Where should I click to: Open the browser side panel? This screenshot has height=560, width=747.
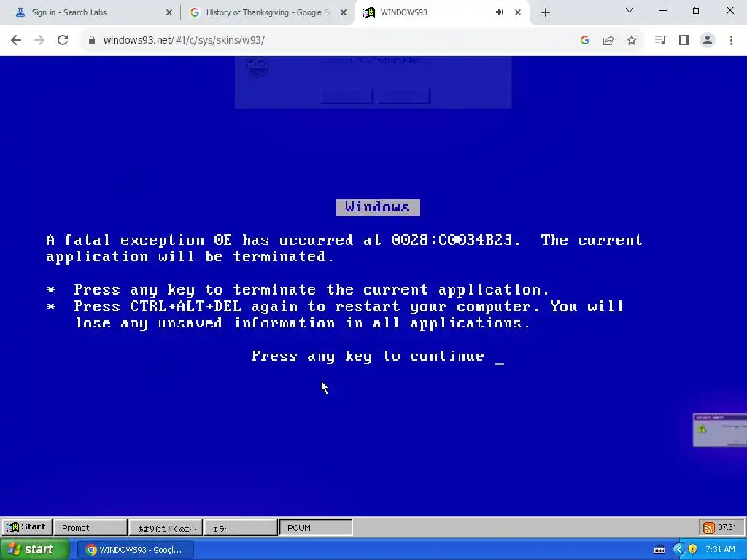pyautogui.click(x=684, y=41)
